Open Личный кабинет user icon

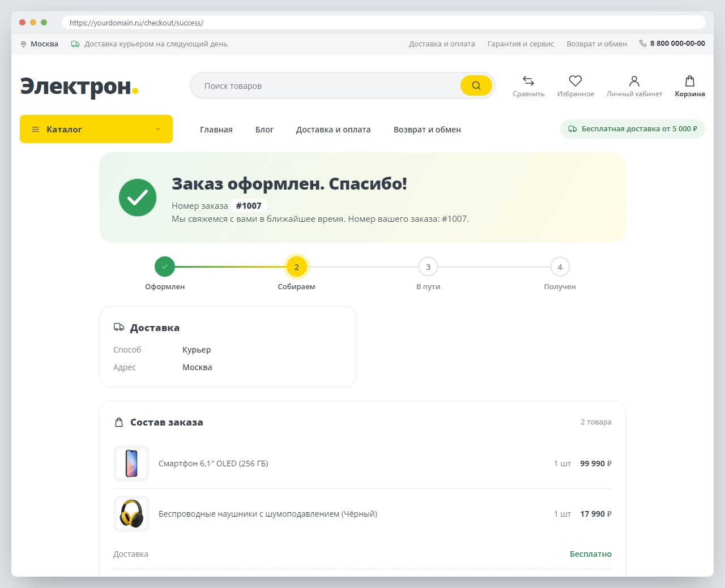tap(634, 81)
